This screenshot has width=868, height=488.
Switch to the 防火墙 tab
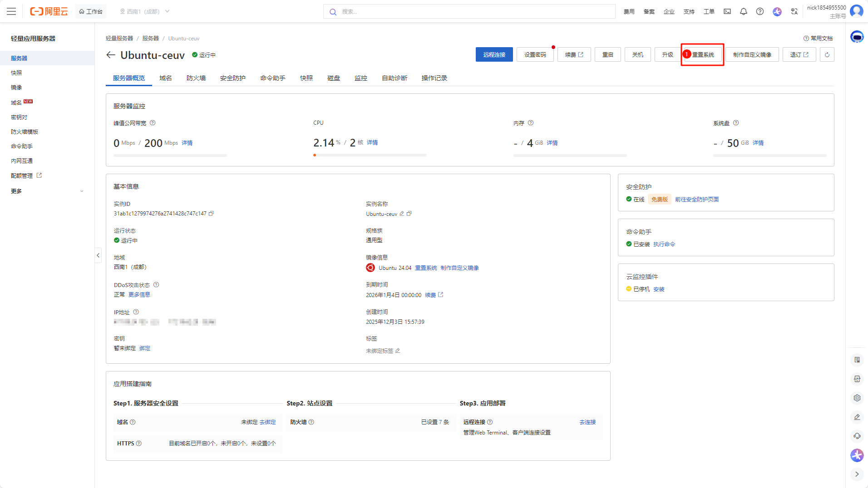196,78
